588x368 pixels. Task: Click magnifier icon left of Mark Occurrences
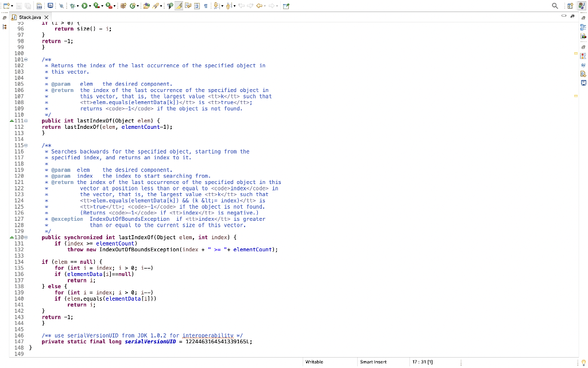coord(169,6)
